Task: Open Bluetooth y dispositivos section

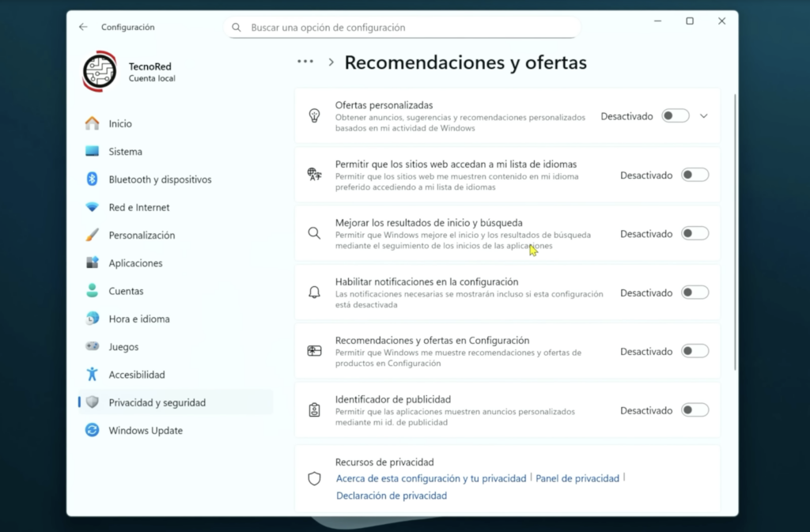Action: point(176,179)
